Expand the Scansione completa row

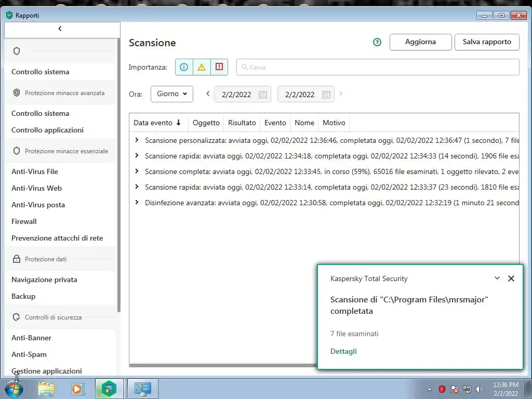click(x=137, y=171)
